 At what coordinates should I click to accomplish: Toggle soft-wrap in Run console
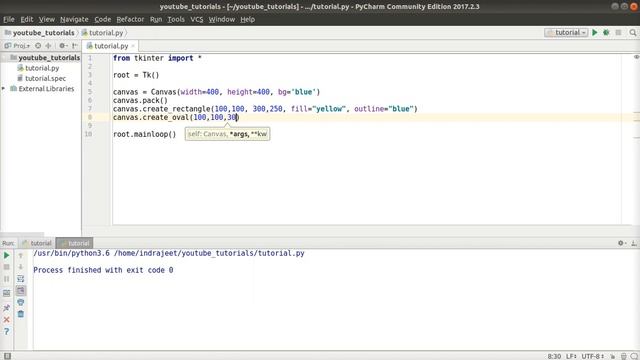click(x=20, y=279)
